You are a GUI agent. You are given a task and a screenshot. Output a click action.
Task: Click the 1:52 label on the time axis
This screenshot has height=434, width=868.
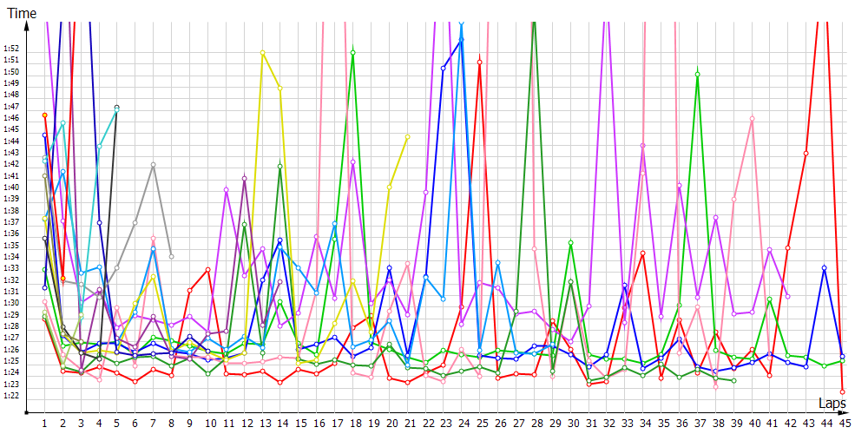(12, 48)
